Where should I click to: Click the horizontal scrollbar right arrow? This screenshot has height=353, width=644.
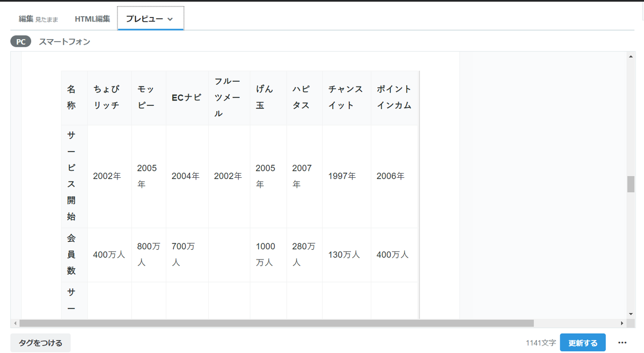[622, 323]
